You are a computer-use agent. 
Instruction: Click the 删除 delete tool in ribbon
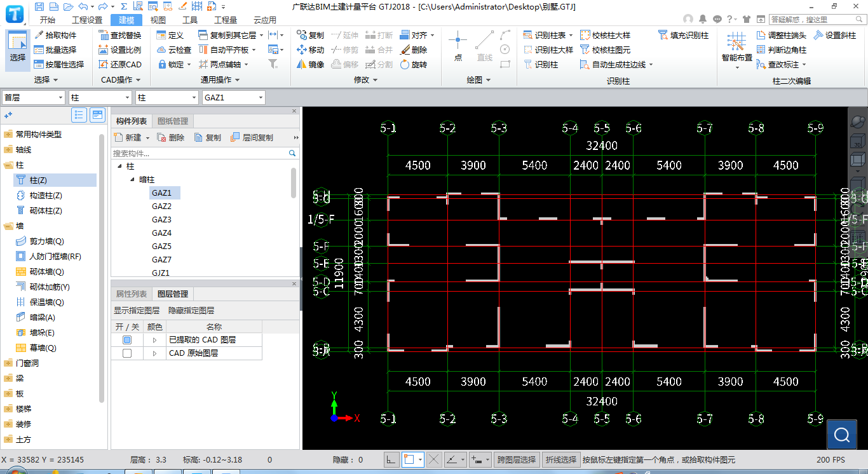(414, 50)
